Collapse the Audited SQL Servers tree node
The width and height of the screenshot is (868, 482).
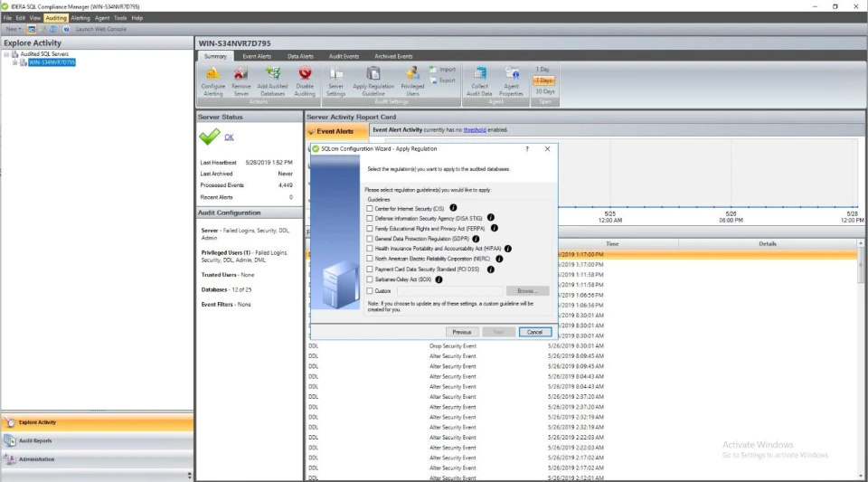click(6, 54)
